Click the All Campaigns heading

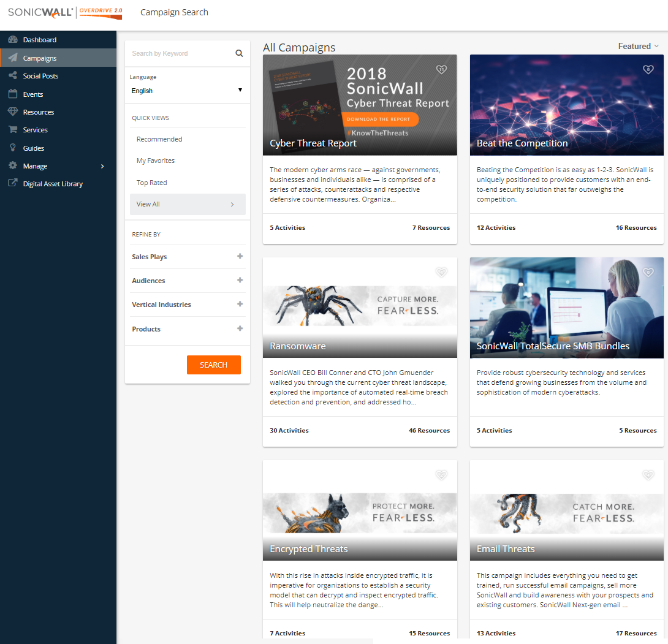pos(299,47)
